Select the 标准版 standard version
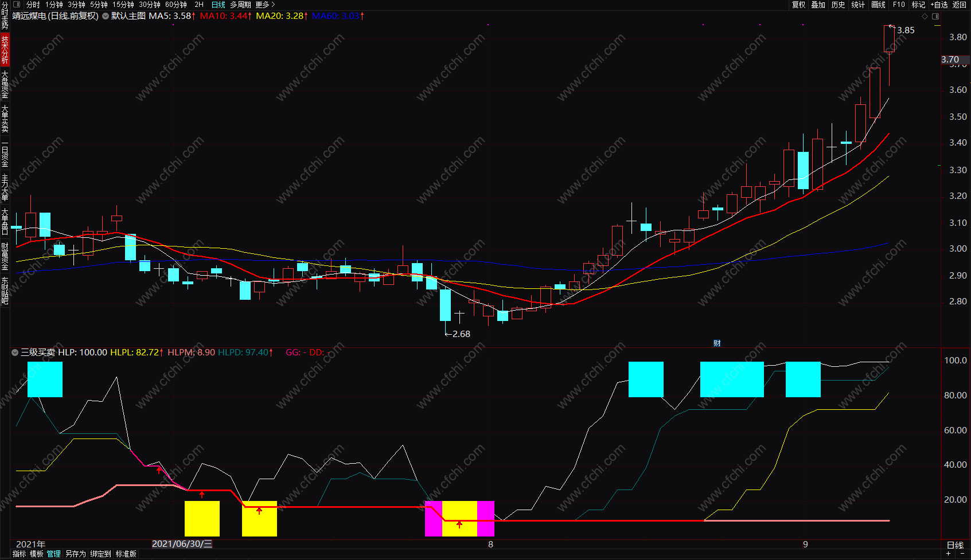971x560 pixels. (x=126, y=554)
